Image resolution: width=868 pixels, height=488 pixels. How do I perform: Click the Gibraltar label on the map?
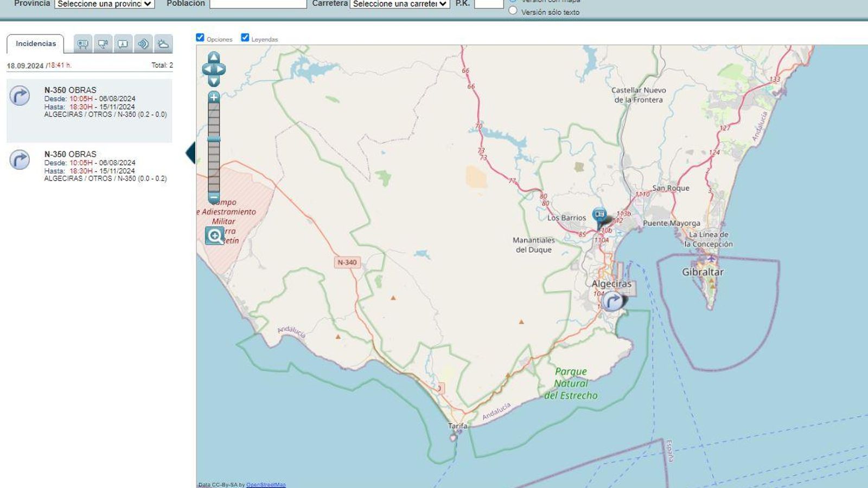[703, 272]
